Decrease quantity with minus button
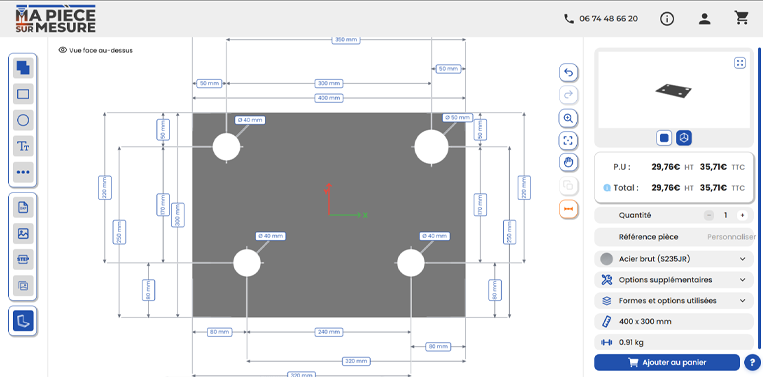Image resolution: width=763 pixels, height=381 pixels. [x=709, y=215]
